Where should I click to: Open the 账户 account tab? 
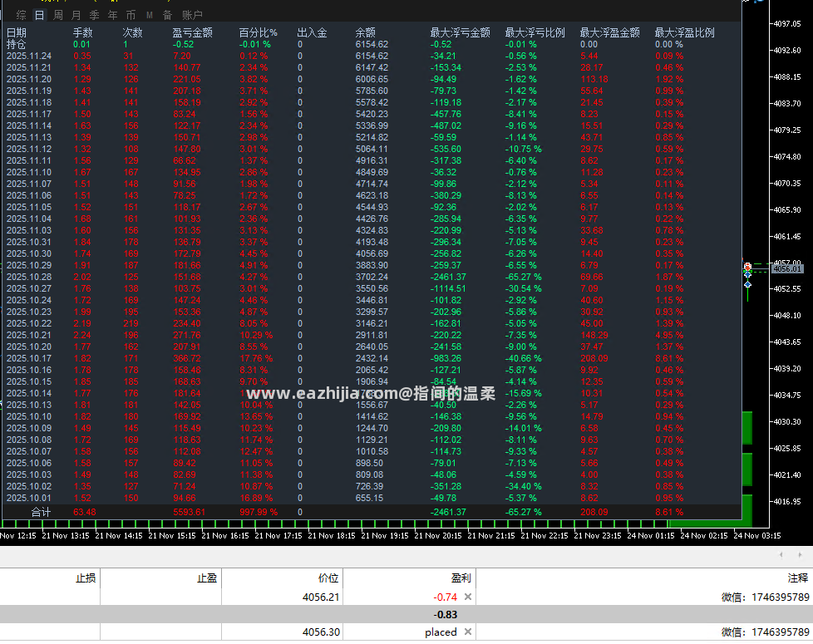pos(192,15)
